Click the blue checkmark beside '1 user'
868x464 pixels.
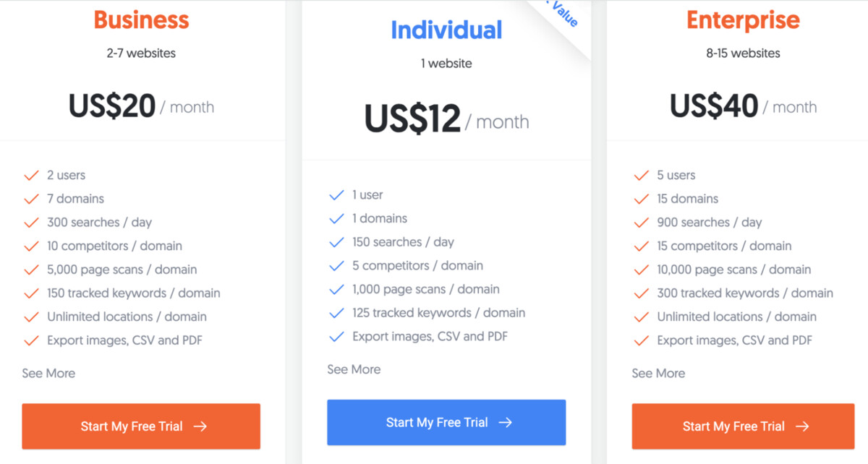(336, 195)
